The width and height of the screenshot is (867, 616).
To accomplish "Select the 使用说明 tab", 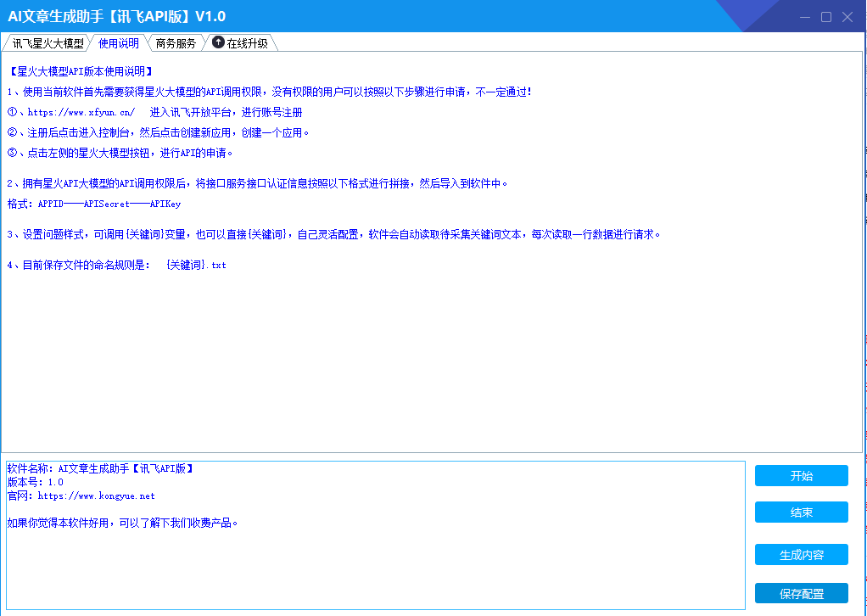I will [118, 43].
